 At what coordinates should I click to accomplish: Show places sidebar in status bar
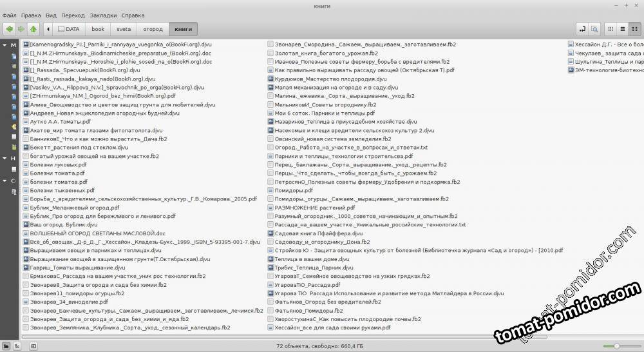6,346
